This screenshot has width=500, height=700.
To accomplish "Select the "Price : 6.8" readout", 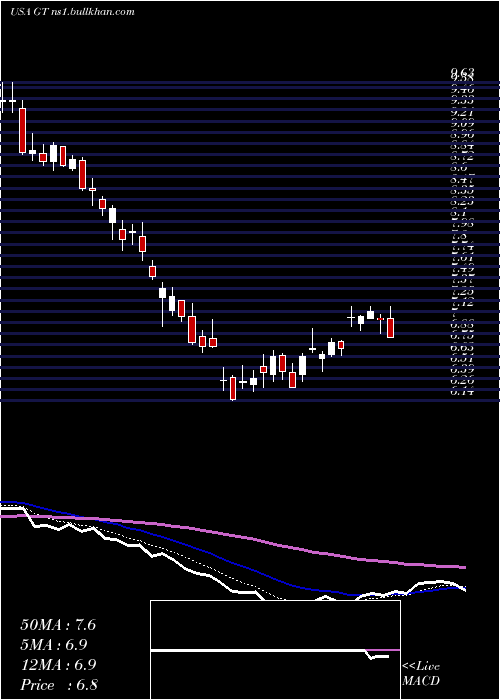I will click(59, 685).
